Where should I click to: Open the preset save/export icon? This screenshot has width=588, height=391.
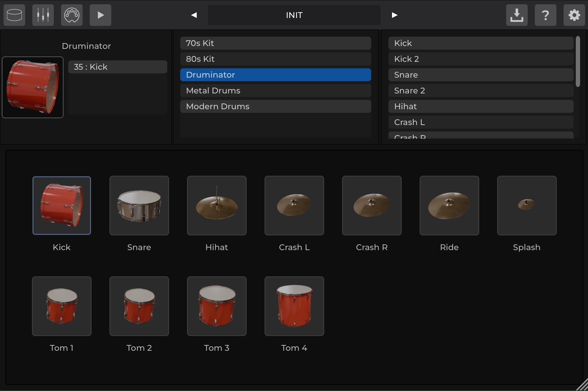[517, 15]
